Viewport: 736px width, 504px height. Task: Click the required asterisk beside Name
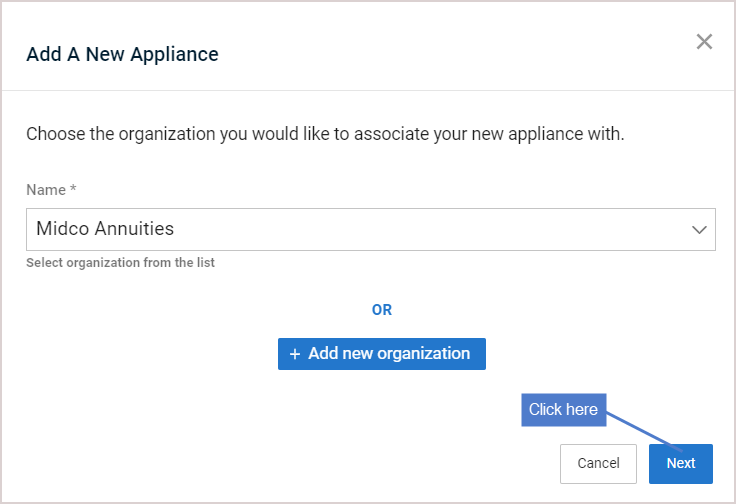point(73,188)
